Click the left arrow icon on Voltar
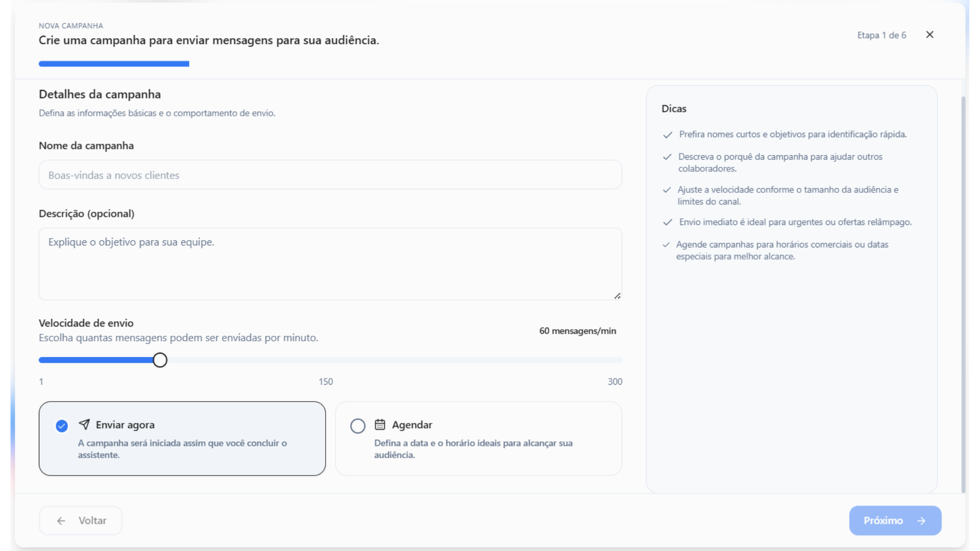Viewport: 980px width, 551px height. (61, 521)
